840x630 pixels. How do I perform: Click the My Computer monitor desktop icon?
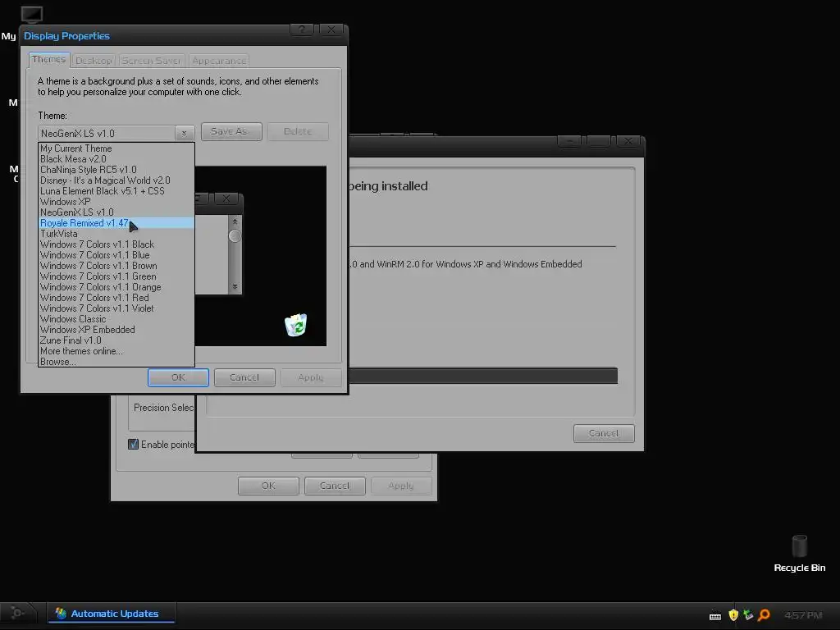pyautogui.click(x=32, y=14)
